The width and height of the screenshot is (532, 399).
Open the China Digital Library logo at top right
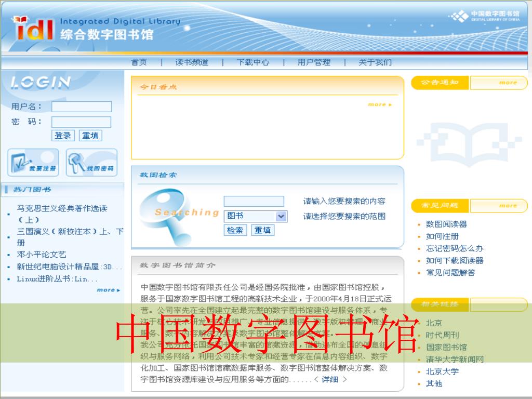pyautogui.click(x=484, y=16)
